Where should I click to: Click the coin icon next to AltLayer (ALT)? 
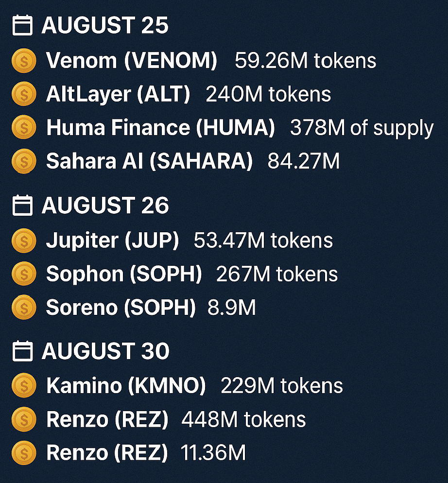point(24,94)
